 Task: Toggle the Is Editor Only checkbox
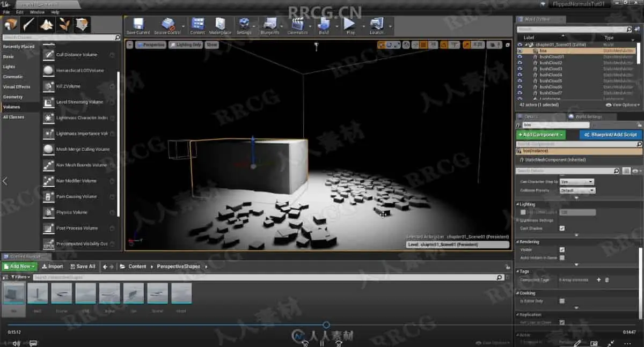562,301
